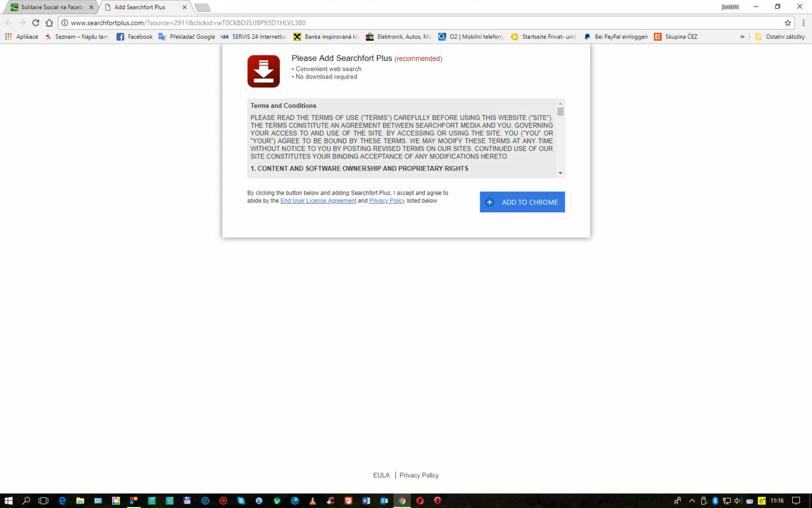Click the browser Forward arrow
The height and width of the screenshot is (508, 812).
(22, 22)
